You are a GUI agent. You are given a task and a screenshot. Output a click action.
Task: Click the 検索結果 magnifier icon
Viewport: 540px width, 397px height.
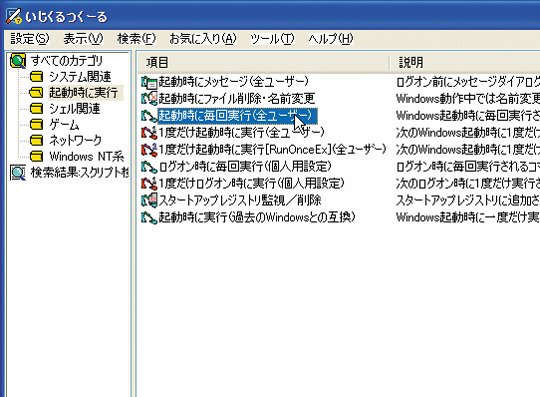pyautogui.click(x=18, y=173)
